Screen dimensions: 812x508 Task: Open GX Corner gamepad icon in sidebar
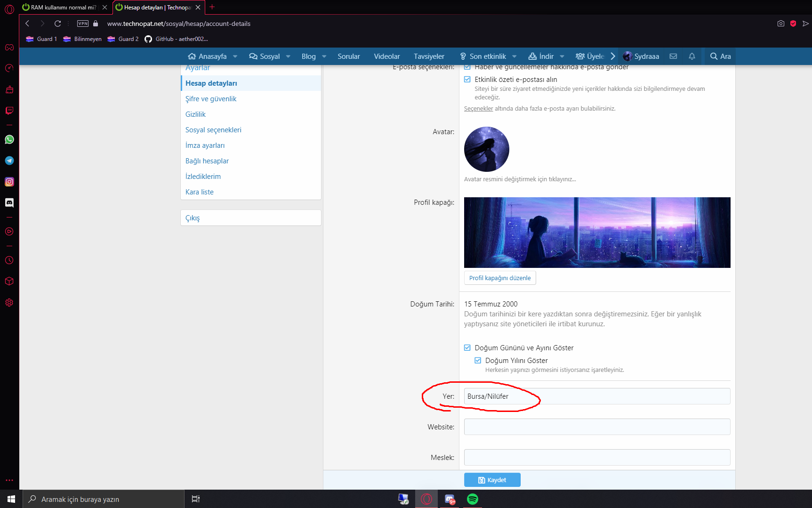click(9, 47)
